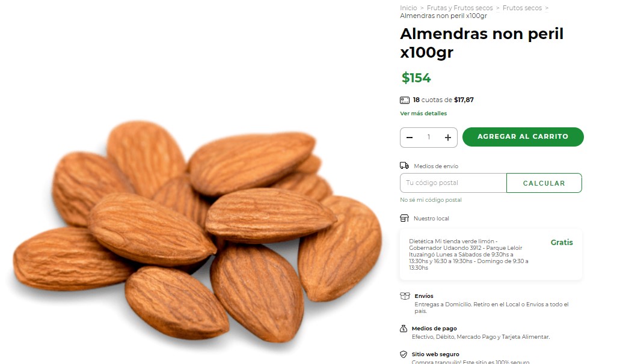Viewport: 617px width, 364px height.
Task: Add the almonds with Agregar al carrito
Action: click(523, 137)
